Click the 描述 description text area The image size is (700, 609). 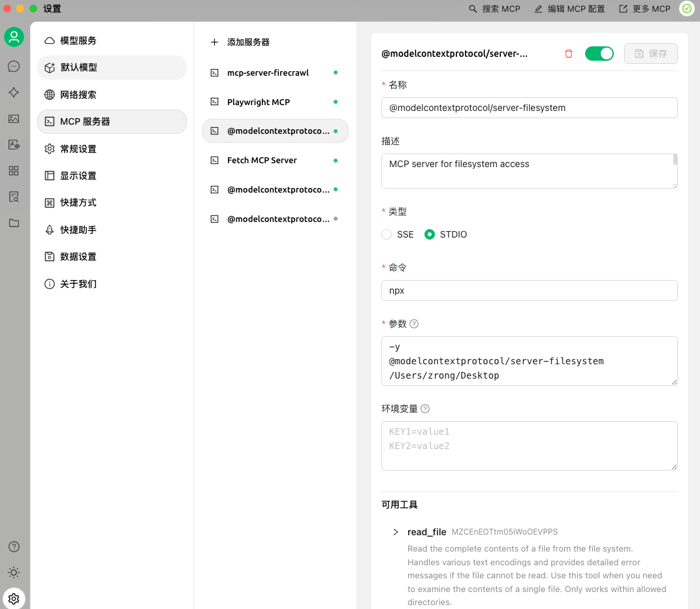tap(530, 171)
